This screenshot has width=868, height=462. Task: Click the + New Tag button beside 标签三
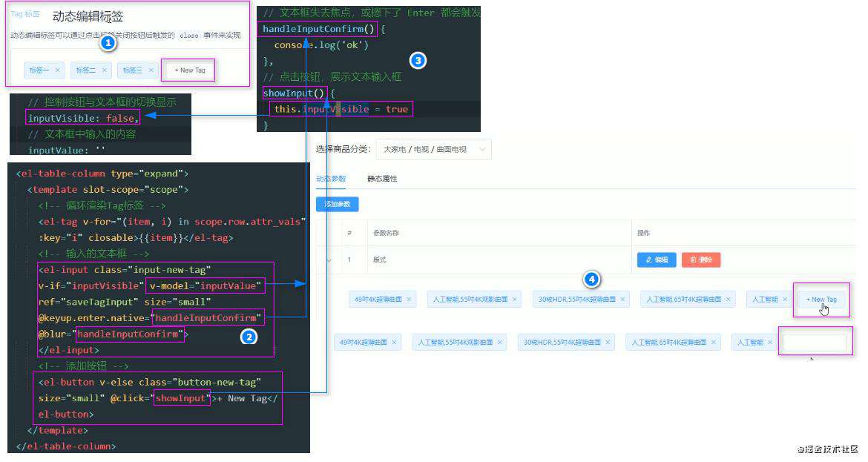(x=189, y=70)
